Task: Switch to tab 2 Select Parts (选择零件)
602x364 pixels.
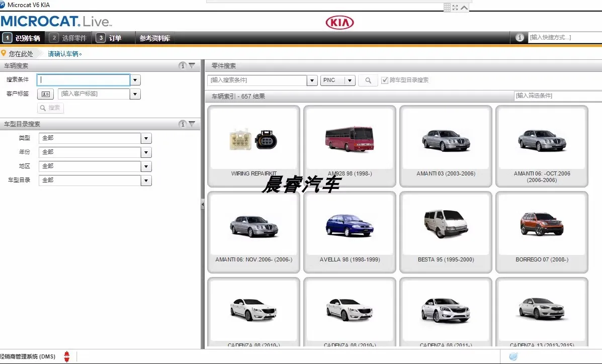Action: click(69, 38)
